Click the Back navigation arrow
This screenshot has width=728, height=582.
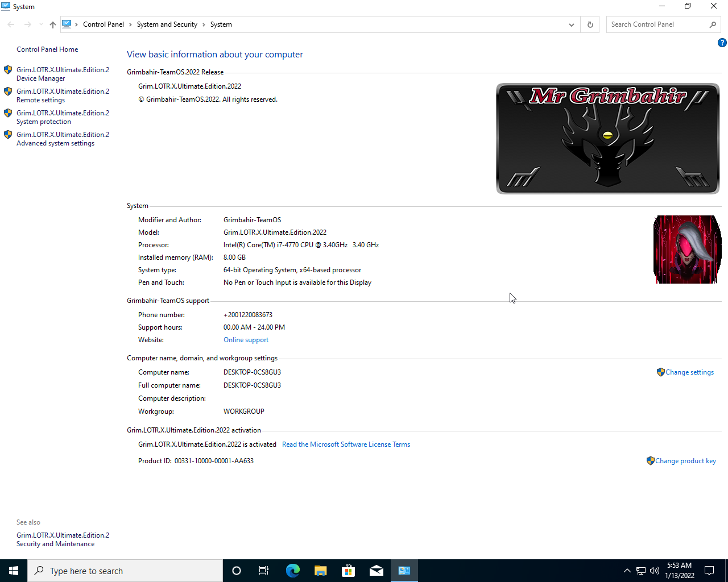click(x=11, y=24)
